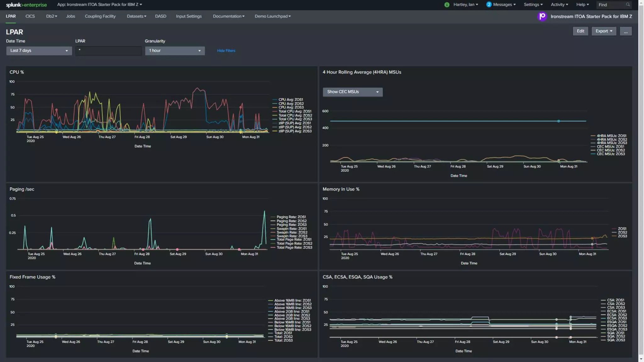Open the Coupling Facility tab
This screenshot has width=644, height=362.
click(100, 16)
